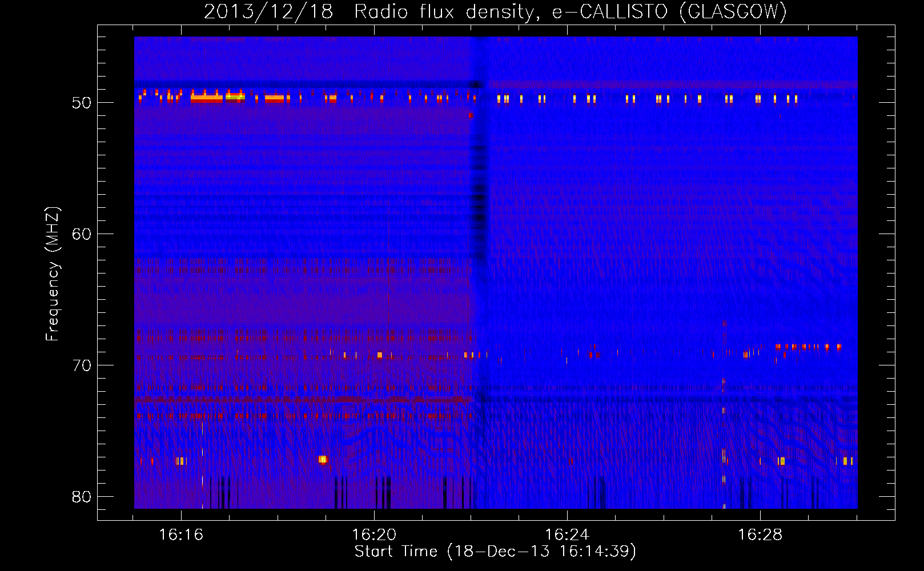Click the plot title '2013/12/18 Radio flux density'
The width and height of the screenshot is (924, 571).
tap(371, 11)
